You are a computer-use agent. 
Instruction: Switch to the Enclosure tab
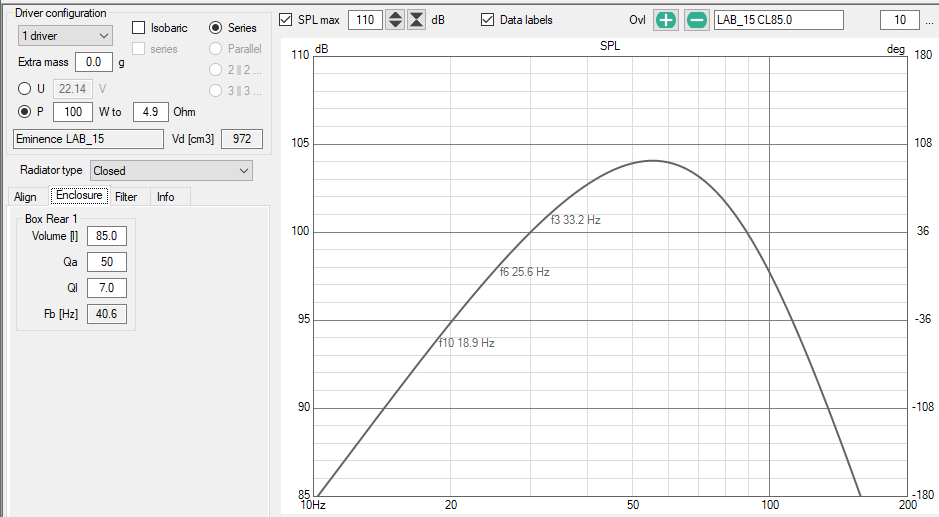80,195
